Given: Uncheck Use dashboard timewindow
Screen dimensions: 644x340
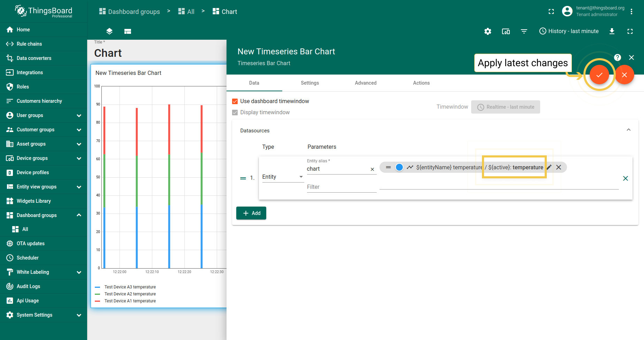Looking at the screenshot, I should click(x=235, y=101).
